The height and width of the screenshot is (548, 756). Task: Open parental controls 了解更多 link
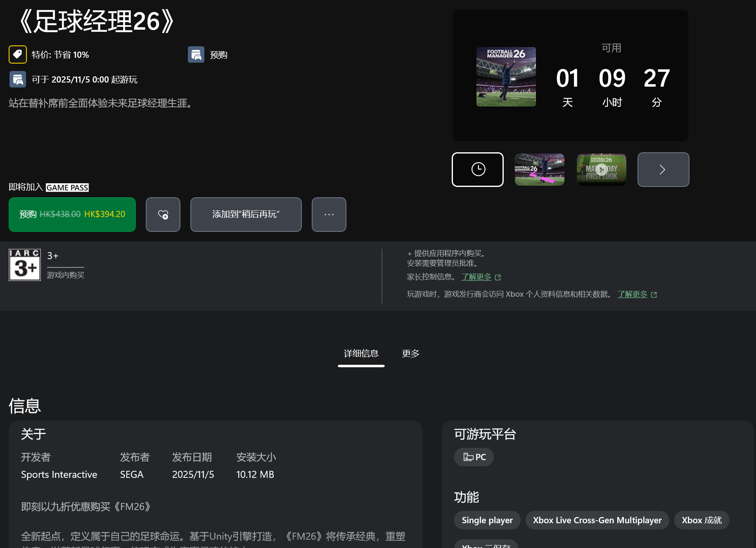tap(476, 277)
